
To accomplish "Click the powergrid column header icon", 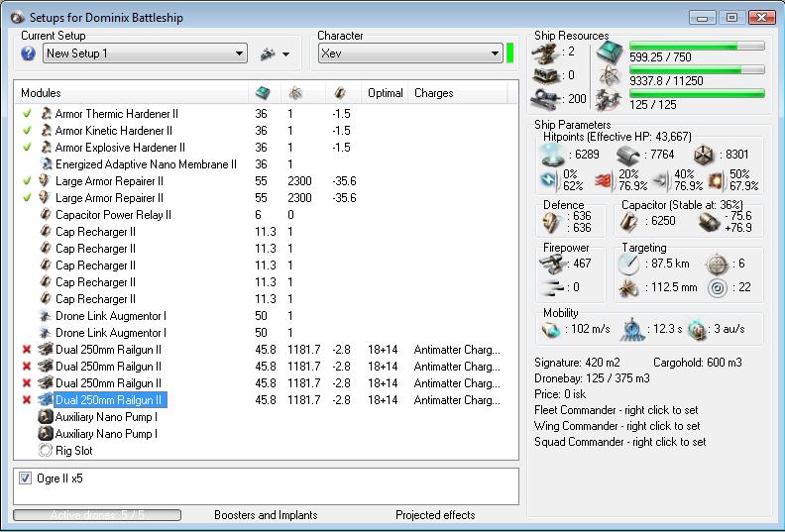I will [296, 92].
